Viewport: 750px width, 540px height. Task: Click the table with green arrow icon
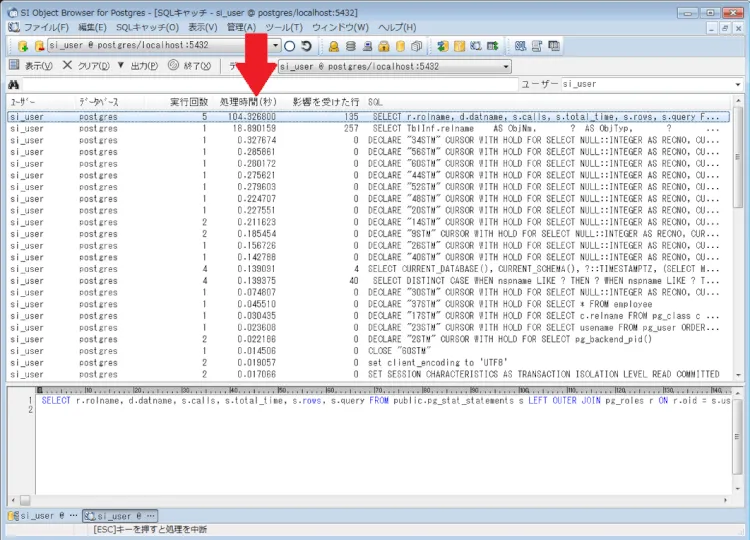pyautogui.click(x=493, y=46)
